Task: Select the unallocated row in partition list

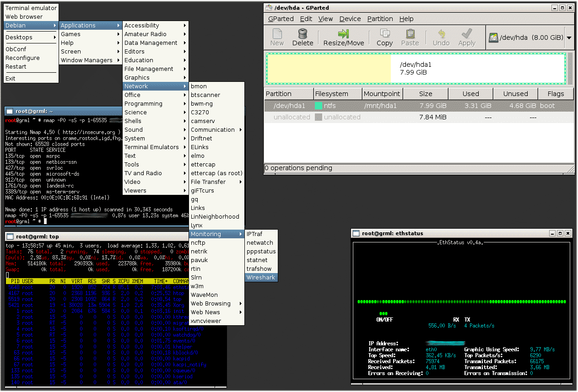Action: click(x=419, y=117)
